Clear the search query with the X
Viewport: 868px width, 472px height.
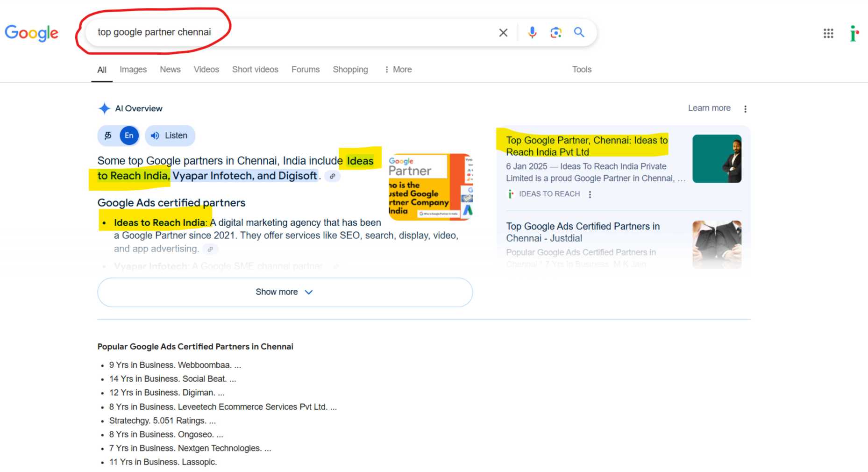(x=503, y=32)
